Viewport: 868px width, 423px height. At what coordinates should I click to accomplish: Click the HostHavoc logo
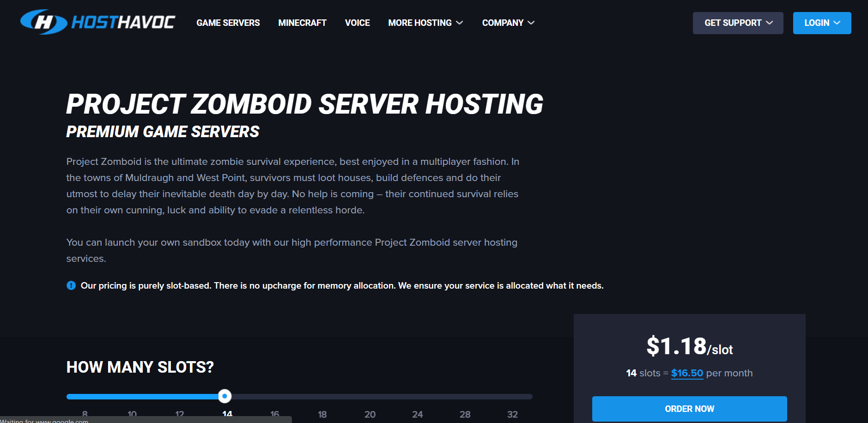point(97,22)
